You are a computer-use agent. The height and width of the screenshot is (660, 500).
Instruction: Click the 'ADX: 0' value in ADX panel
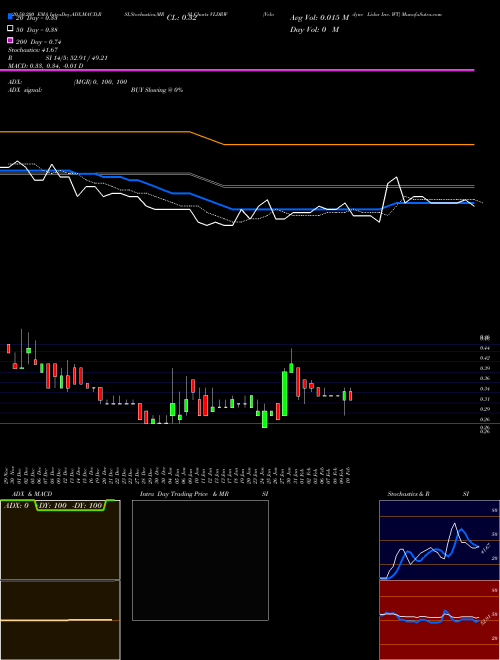click(16, 505)
